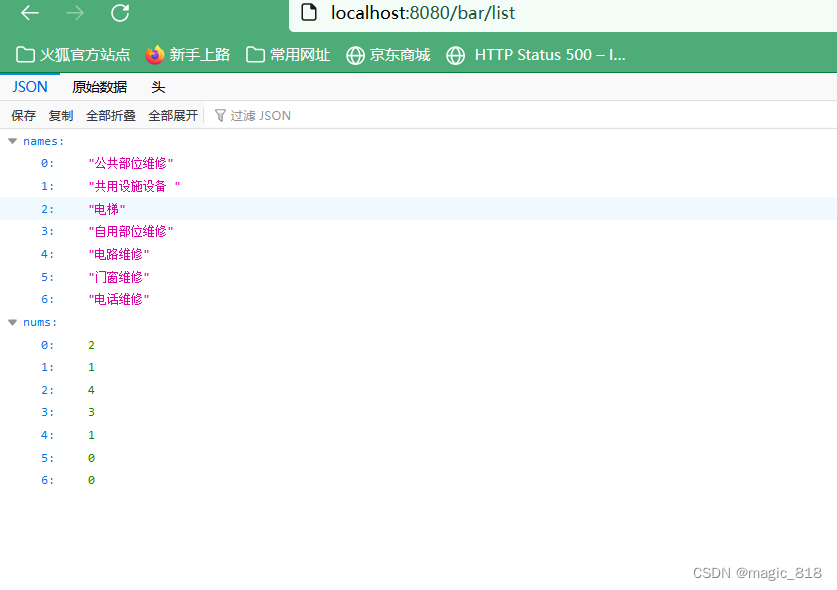The width and height of the screenshot is (837, 590).
Task: Click the page document icon in address bar
Action: coord(309,12)
